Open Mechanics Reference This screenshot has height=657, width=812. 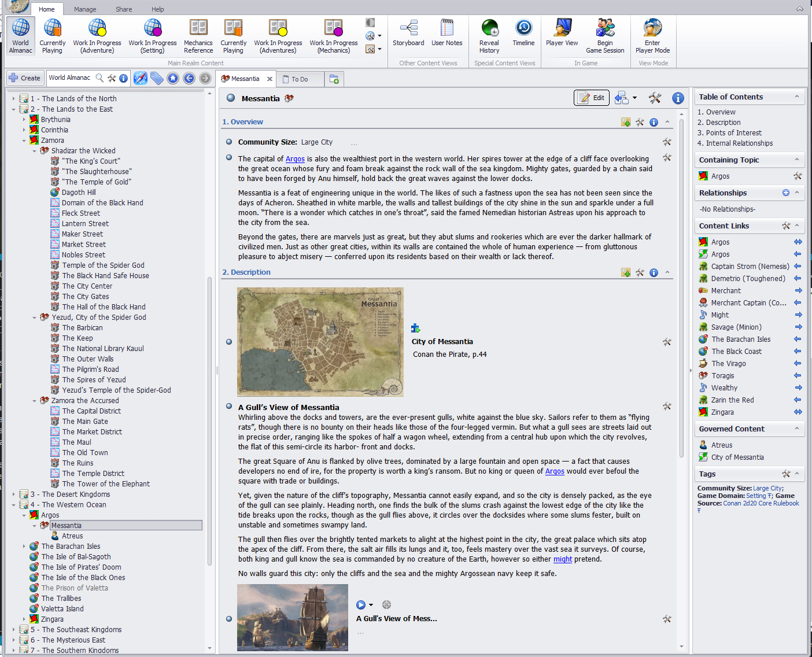[198, 36]
